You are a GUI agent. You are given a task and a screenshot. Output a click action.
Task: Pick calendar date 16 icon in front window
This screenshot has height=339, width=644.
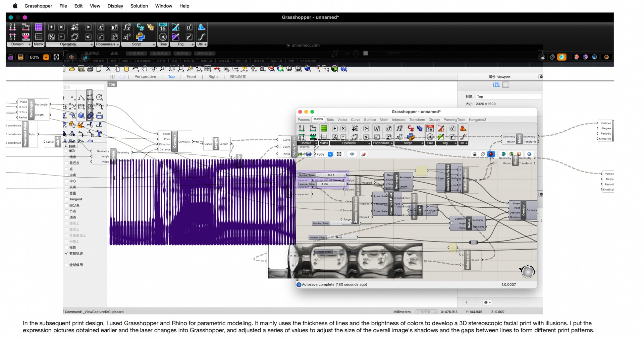430,128
